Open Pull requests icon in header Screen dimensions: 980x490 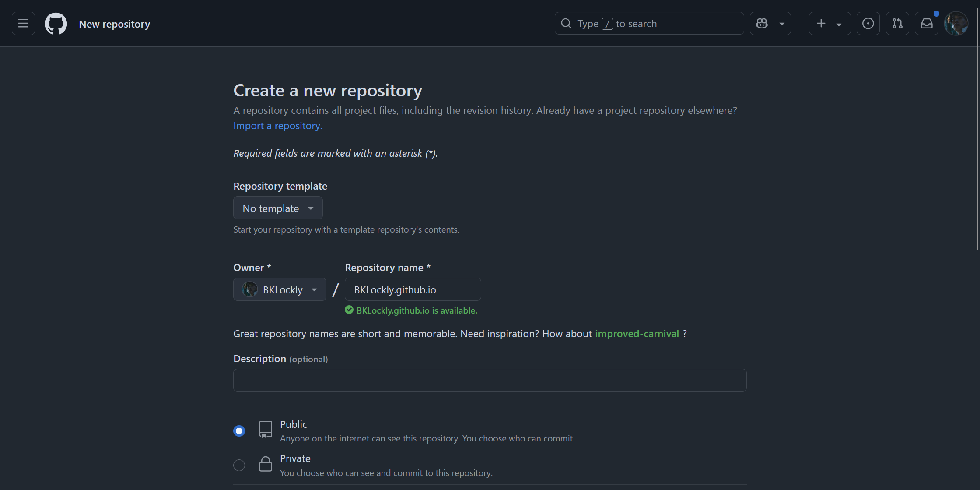pyautogui.click(x=897, y=24)
